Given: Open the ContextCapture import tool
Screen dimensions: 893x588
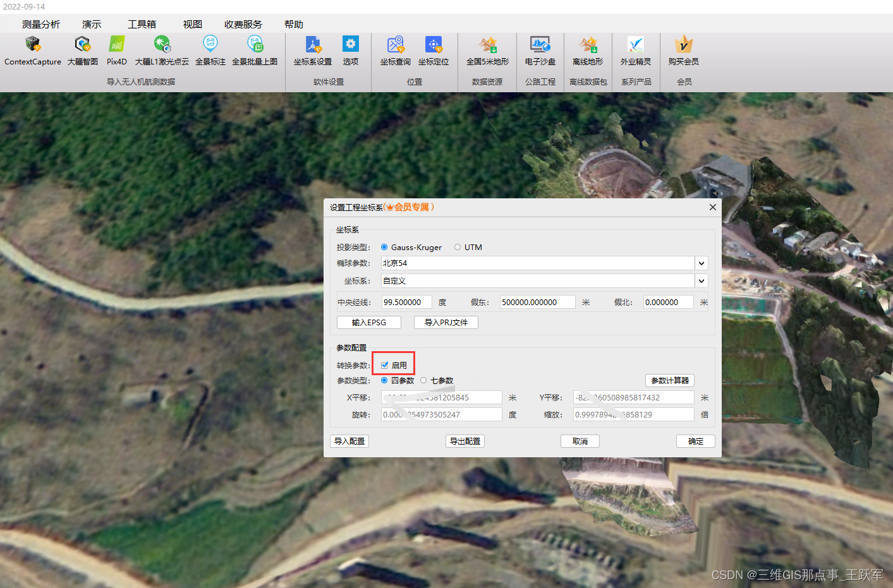Looking at the screenshot, I should pyautogui.click(x=33, y=51).
